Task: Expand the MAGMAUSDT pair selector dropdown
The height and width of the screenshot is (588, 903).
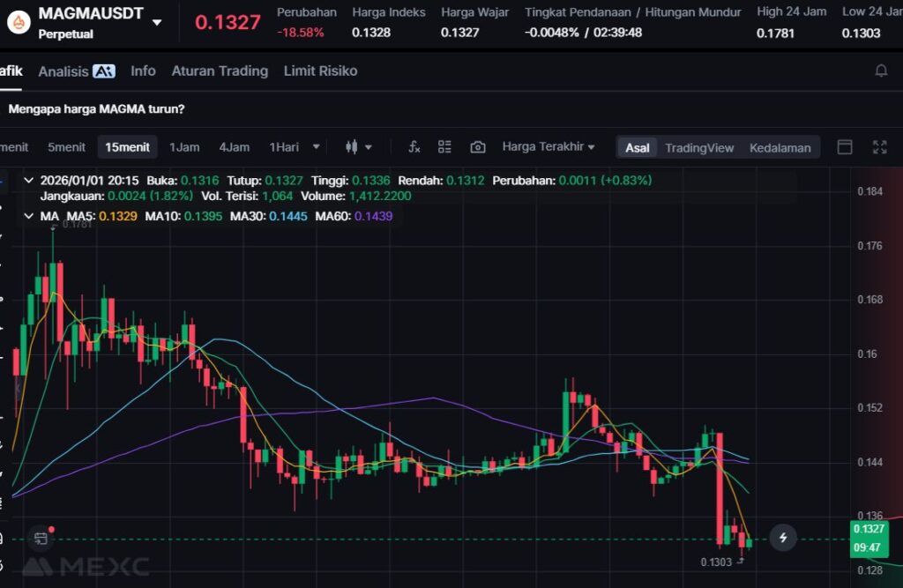Action: click(x=157, y=22)
